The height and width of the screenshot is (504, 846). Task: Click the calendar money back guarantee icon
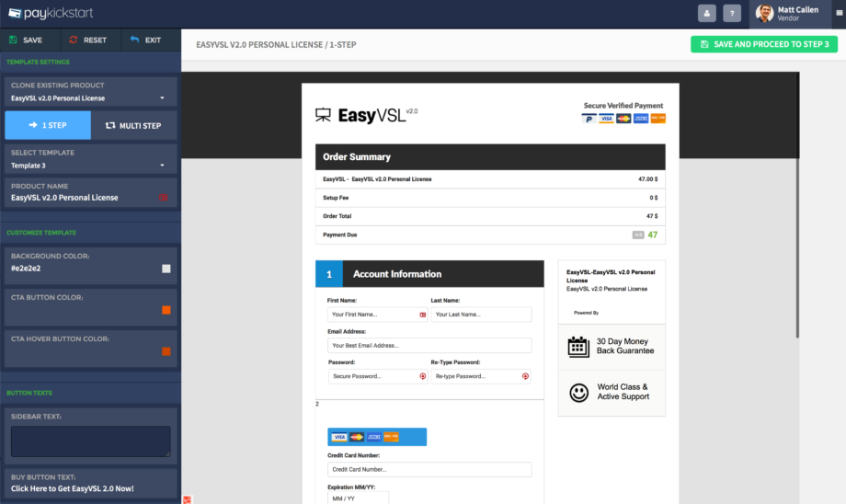click(x=578, y=347)
